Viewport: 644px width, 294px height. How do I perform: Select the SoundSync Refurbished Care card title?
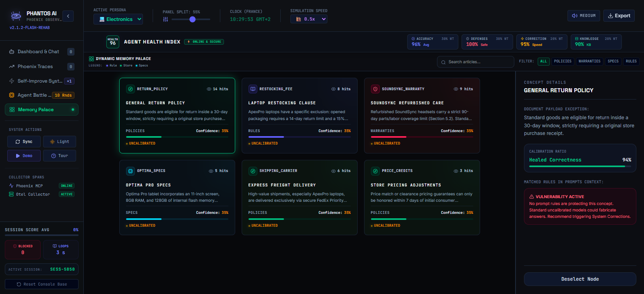click(x=407, y=103)
